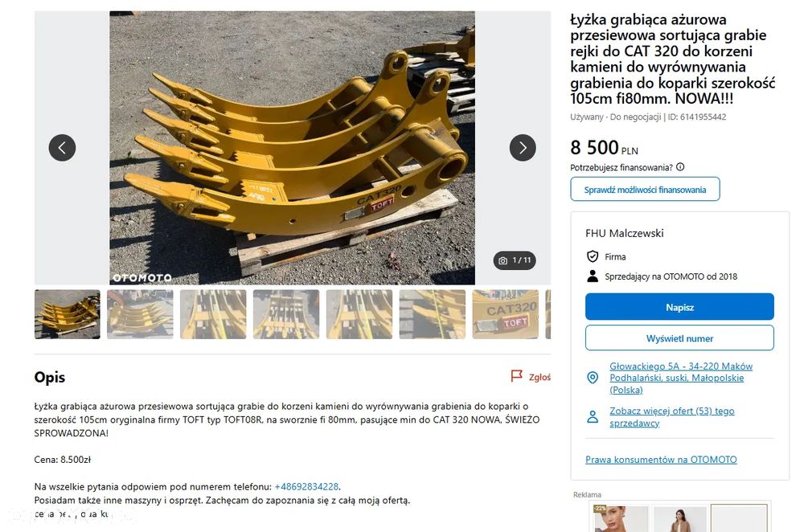Reveal phone via Wyświetl numer

[x=679, y=338]
